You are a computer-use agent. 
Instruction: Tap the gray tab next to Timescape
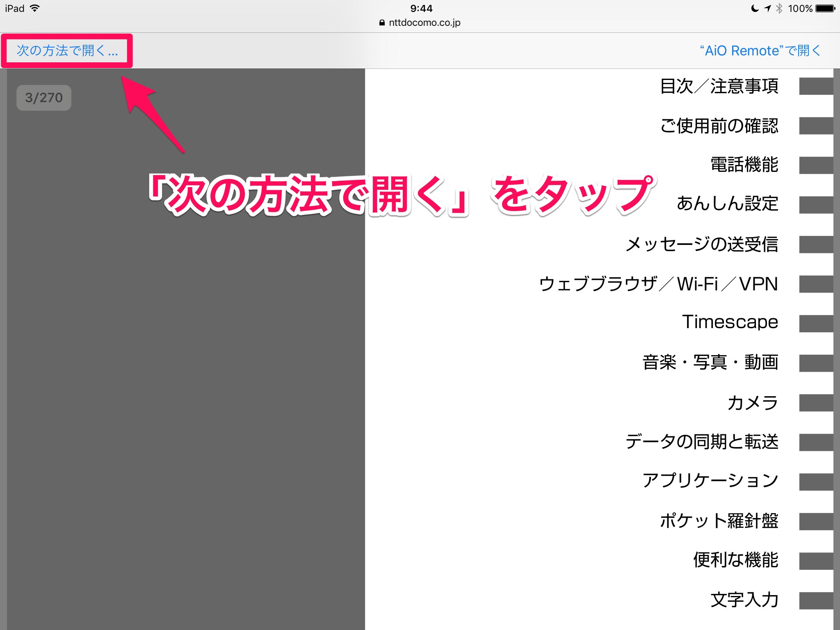click(x=816, y=323)
